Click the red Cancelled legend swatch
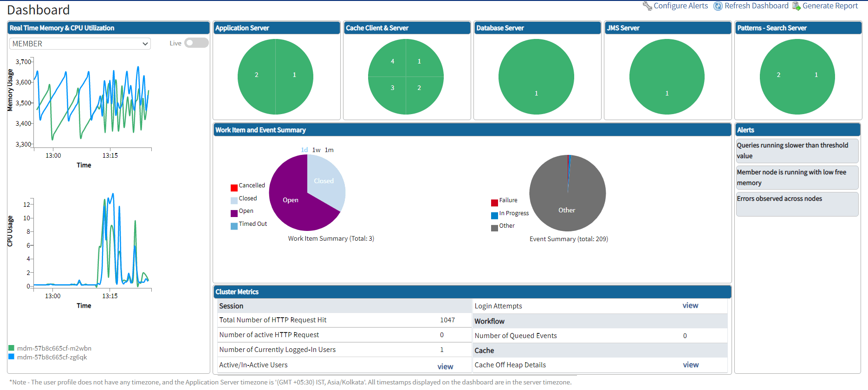868x390 pixels. [234, 188]
